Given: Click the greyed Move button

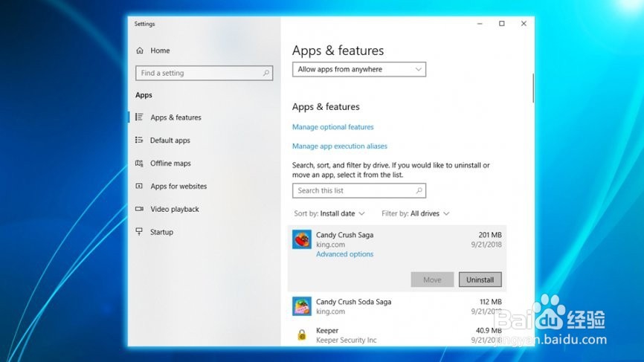Looking at the screenshot, I should click(x=432, y=279).
